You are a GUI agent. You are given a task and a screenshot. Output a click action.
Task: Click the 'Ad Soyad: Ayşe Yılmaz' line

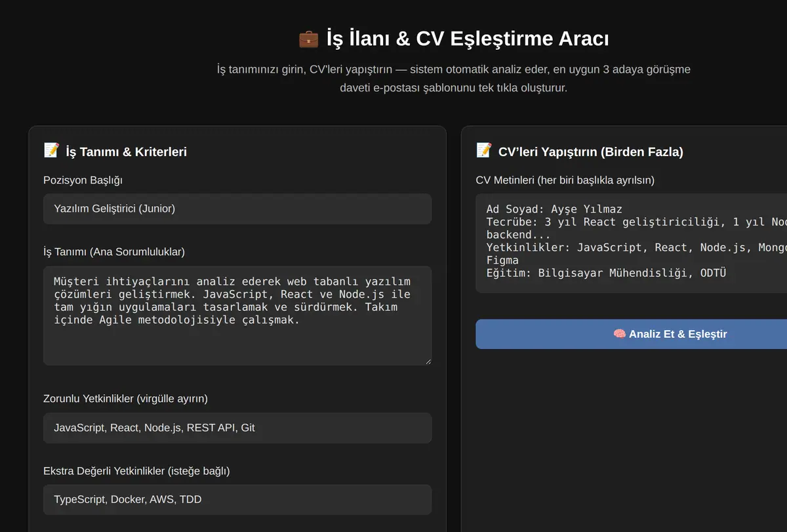pyautogui.click(x=554, y=209)
